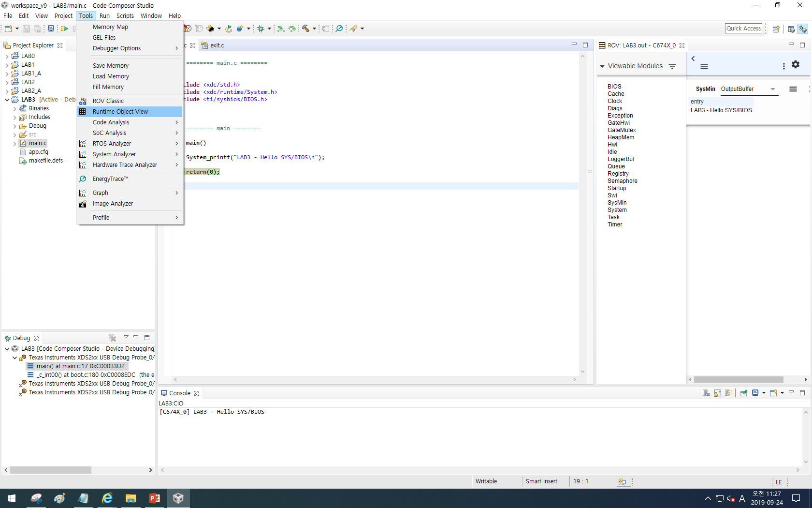Screen dimensions: 812x508
Task: Collapse LAB3 Device Debugging session arrow
Action: click(x=7, y=349)
